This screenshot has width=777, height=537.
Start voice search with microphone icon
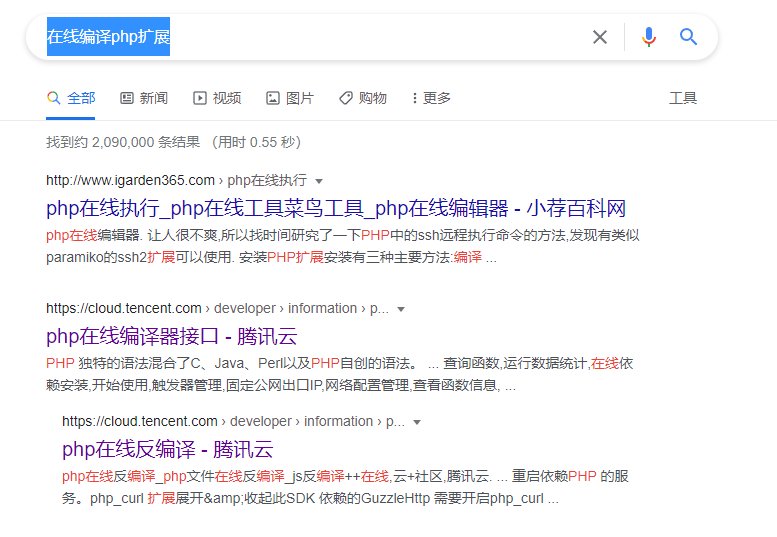(649, 37)
